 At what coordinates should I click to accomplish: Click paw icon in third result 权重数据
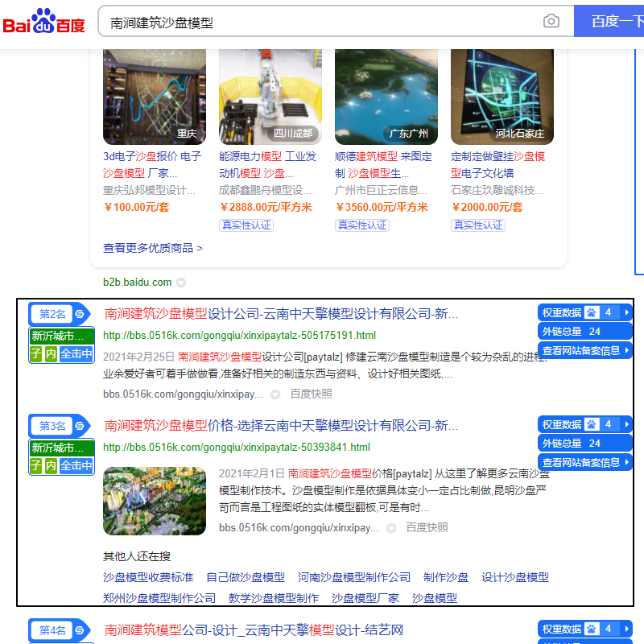[592, 424]
